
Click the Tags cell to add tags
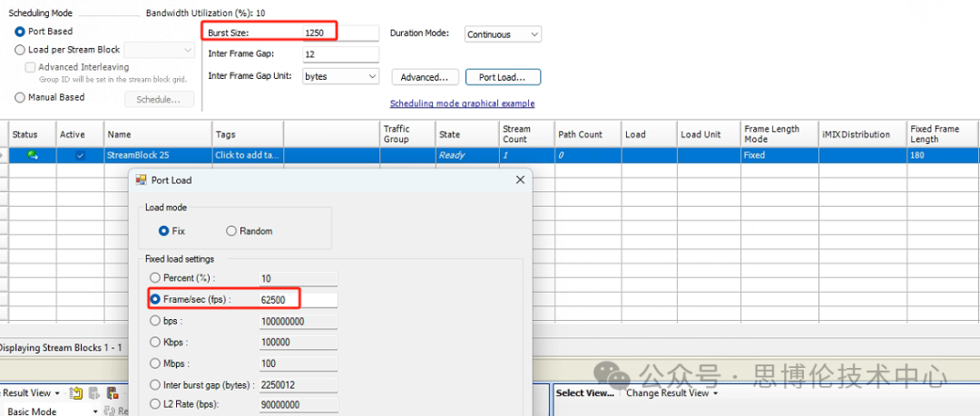[248, 155]
